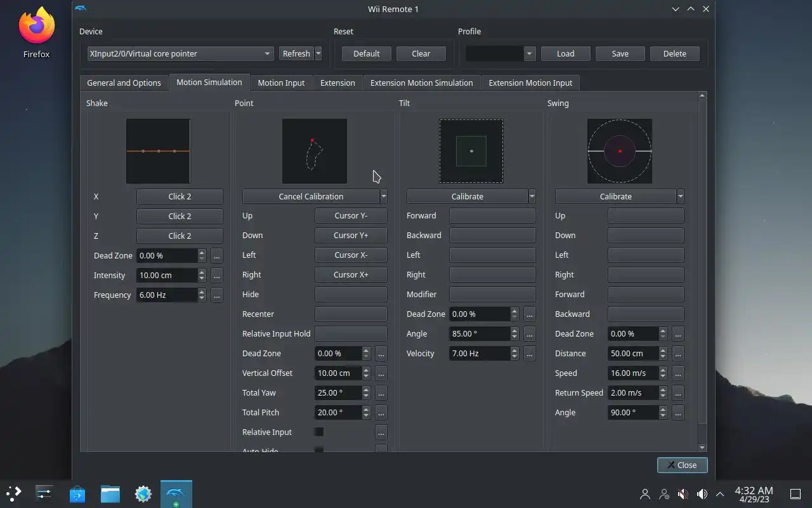Expand the Refresh dropdown arrow
Viewport: 812px width, 508px height.
[318, 53]
